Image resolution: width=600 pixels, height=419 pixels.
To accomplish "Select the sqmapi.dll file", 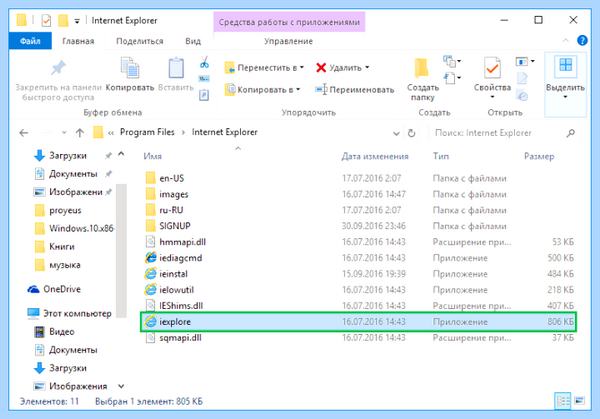I will (x=359, y=338).
